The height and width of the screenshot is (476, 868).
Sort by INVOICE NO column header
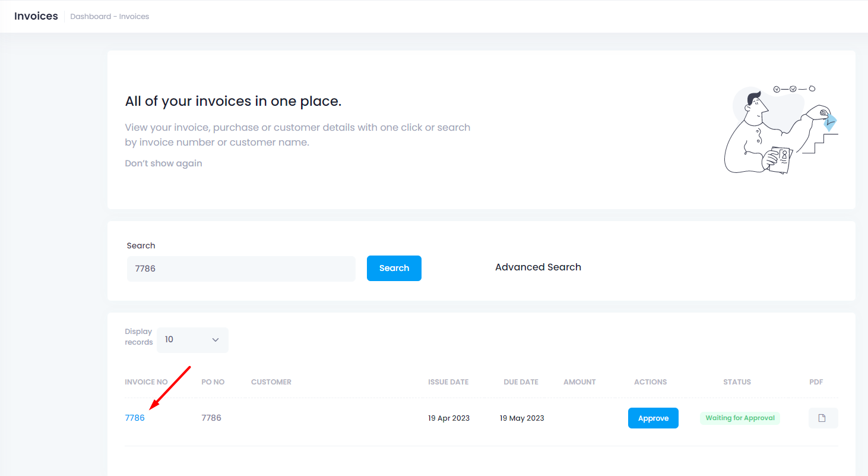point(146,382)
